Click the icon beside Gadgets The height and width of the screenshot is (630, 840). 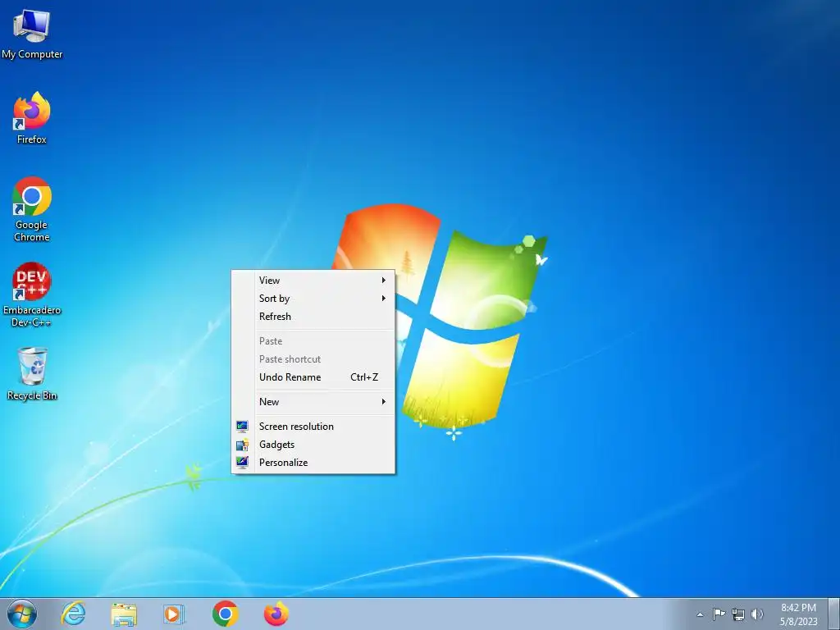[x=242, y=445]
